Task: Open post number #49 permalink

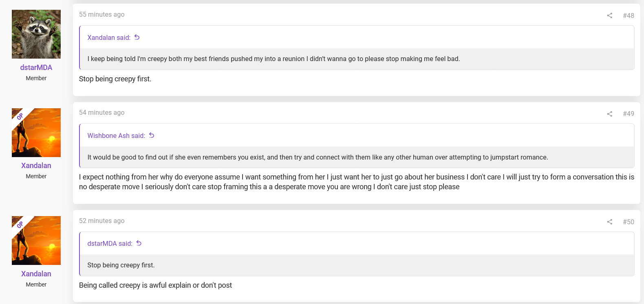Action: (629, 114)
